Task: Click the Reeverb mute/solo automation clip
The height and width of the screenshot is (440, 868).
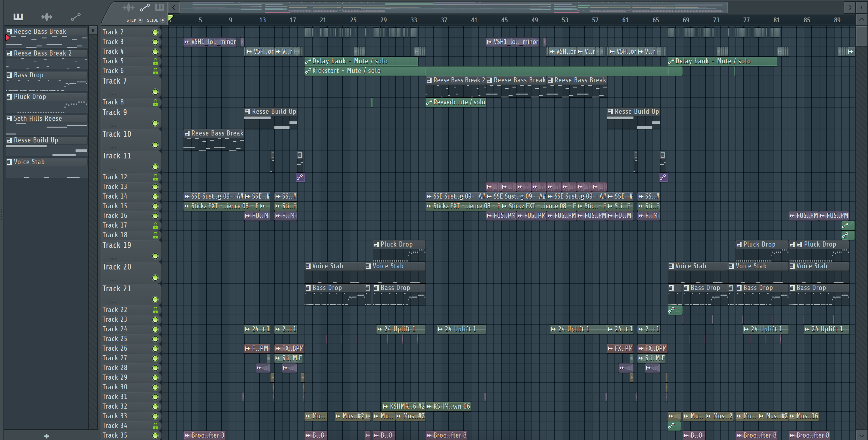Action: (455, 102)
